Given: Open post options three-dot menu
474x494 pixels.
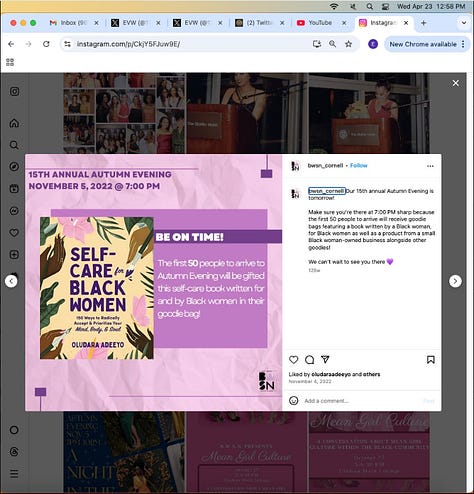Looking at the screenshot, I should click(x=430, y=166).
